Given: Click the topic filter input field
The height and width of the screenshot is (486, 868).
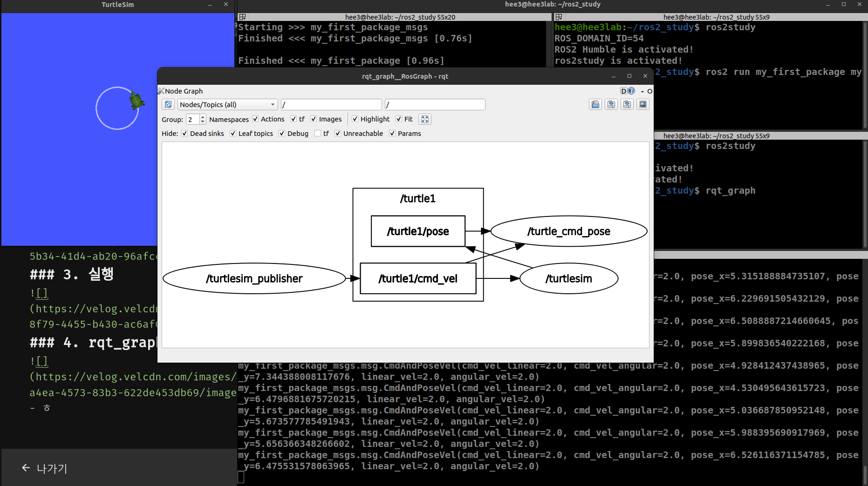Looking at the screenshot, I should pos(435,105).
